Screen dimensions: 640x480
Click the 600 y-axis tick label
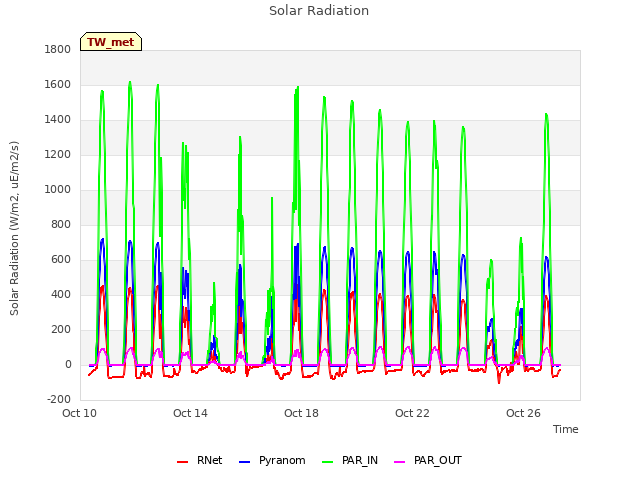pyautogui.click(x=61, y=260)
